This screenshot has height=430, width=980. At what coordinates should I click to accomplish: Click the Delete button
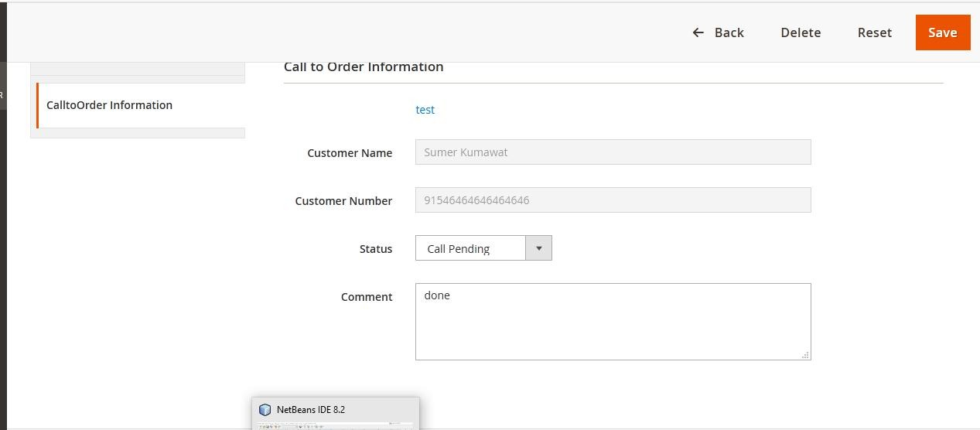click(x=801, y=32)
